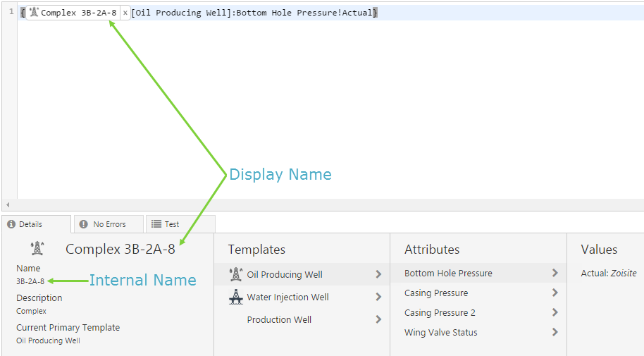
Task: Click the scroll left arrow of the editor
Action: coord(6,204)
